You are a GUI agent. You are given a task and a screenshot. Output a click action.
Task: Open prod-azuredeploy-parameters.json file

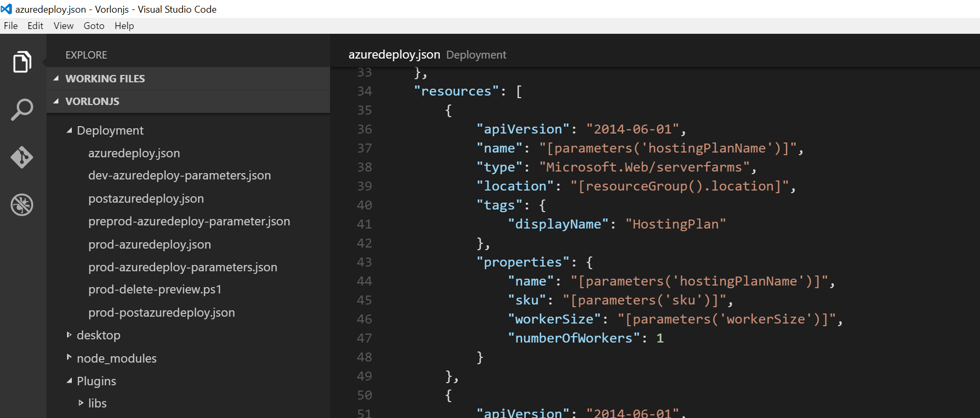pyautogui.click(x=183, y=267)
